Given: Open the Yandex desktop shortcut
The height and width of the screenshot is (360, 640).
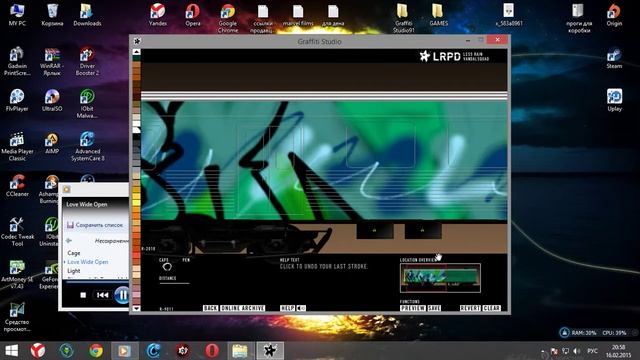Looking at the screenshot, I should 158,15.
